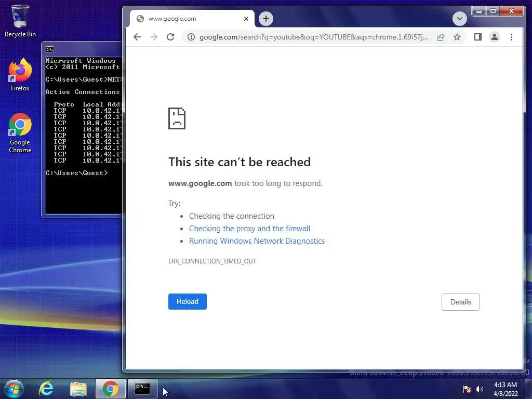Select the www.google.com tab
The width and height of the screenshot is (532, 399).
click(192, 19)
